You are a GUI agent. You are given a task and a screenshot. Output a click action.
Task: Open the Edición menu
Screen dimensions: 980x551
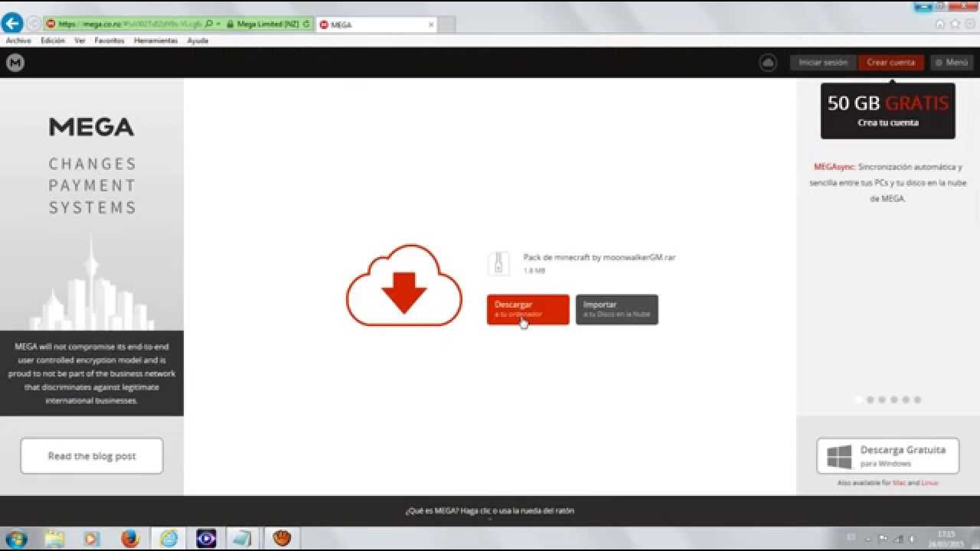[x=53, y=41]
